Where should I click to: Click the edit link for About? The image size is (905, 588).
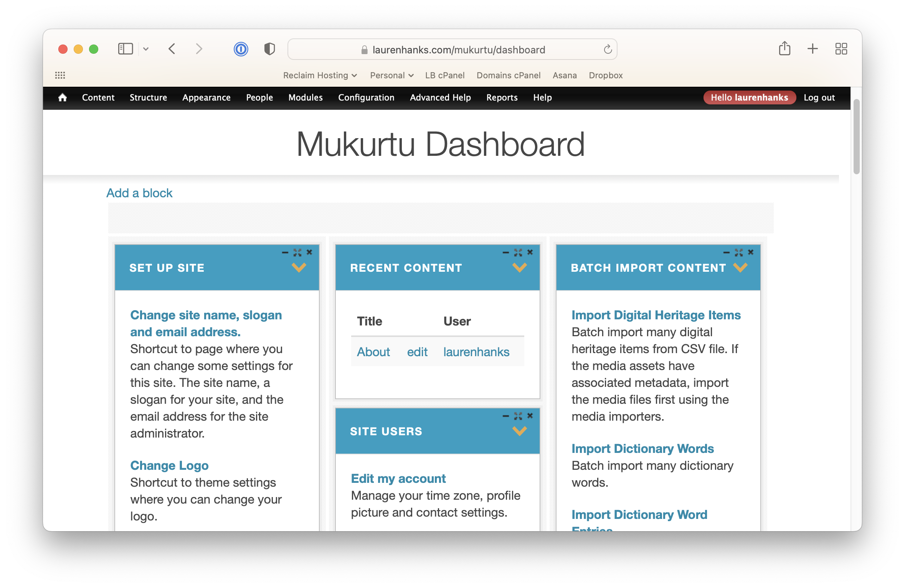pyautogui.click(x=417, y=352)
